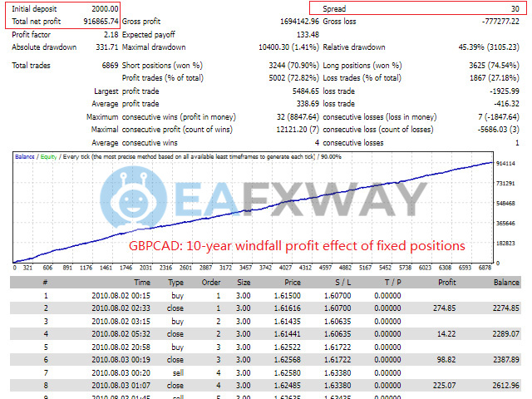Click Loss trades value 1867 (27.18%)
Screen dimensions: 532x399
pos(494,78)
